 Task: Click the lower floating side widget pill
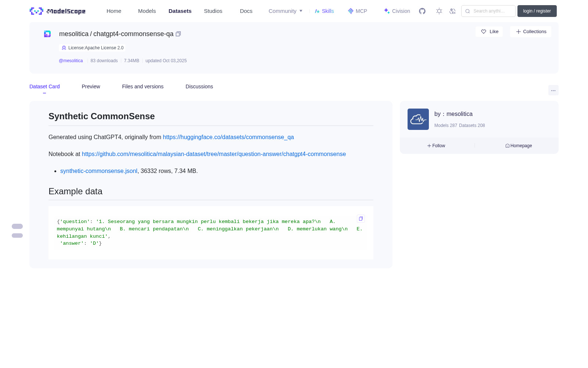click(17, 236)
